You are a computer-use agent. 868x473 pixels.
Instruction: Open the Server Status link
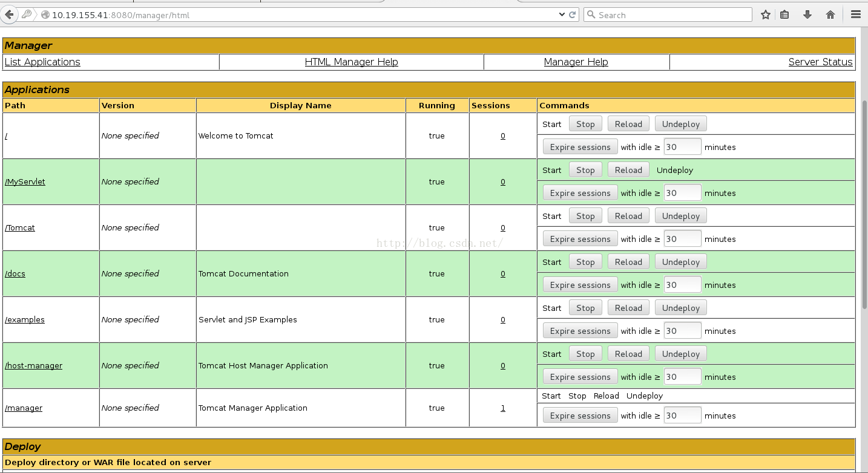820,62
